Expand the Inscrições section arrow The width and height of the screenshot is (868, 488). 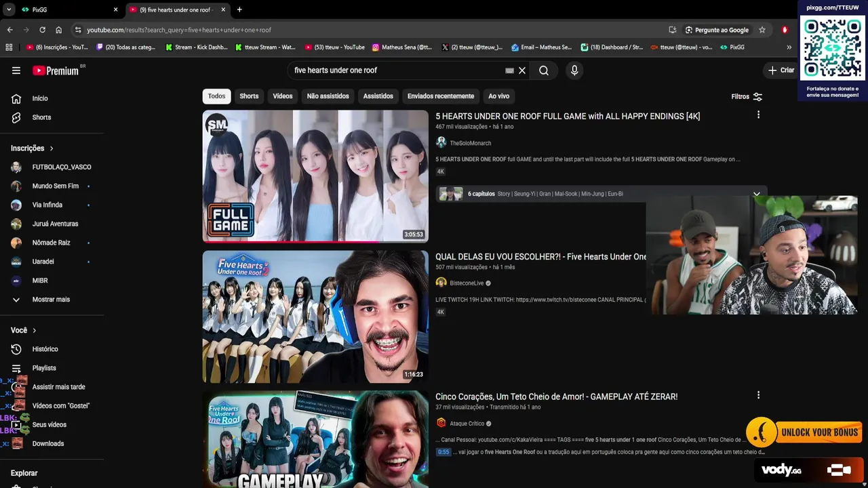[52, 148]
